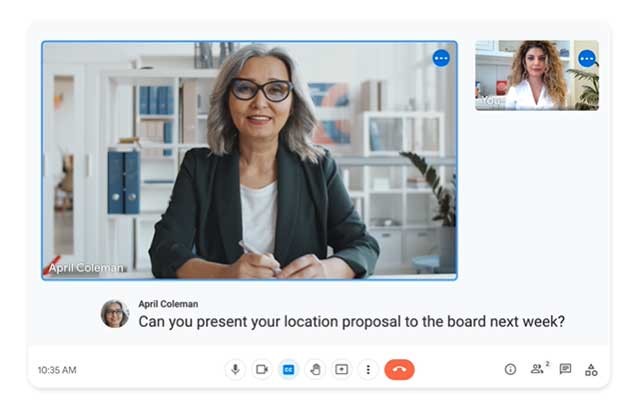The width and height of the screenshot is (640, 411).
Task: Click your self-view video thumbnail
Action: point(530,75)
